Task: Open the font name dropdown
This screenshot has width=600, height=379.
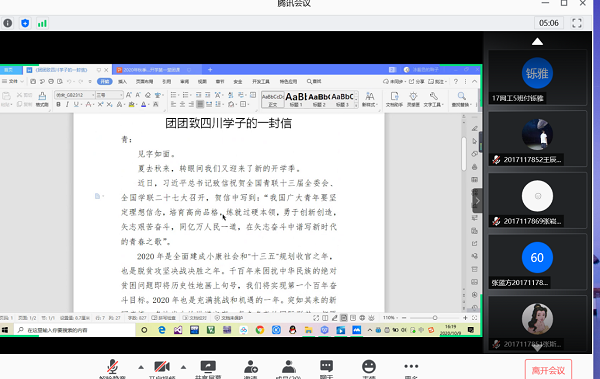Action: click(93, 95)
